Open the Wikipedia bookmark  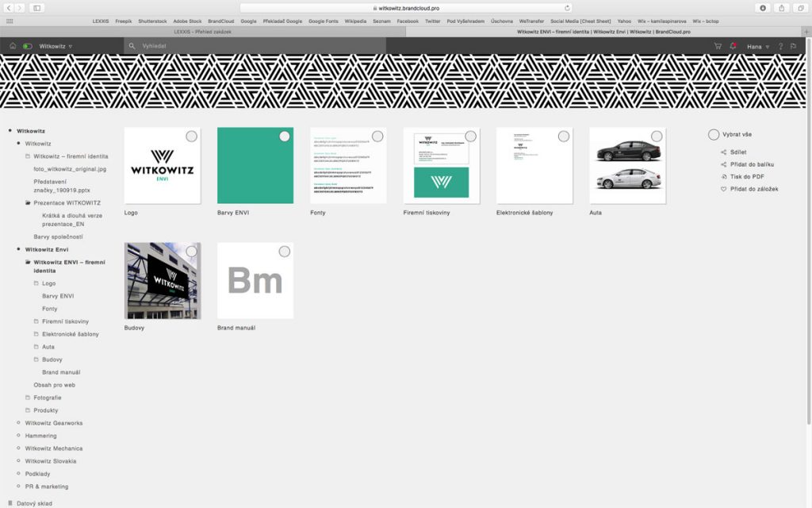(355, 21)
